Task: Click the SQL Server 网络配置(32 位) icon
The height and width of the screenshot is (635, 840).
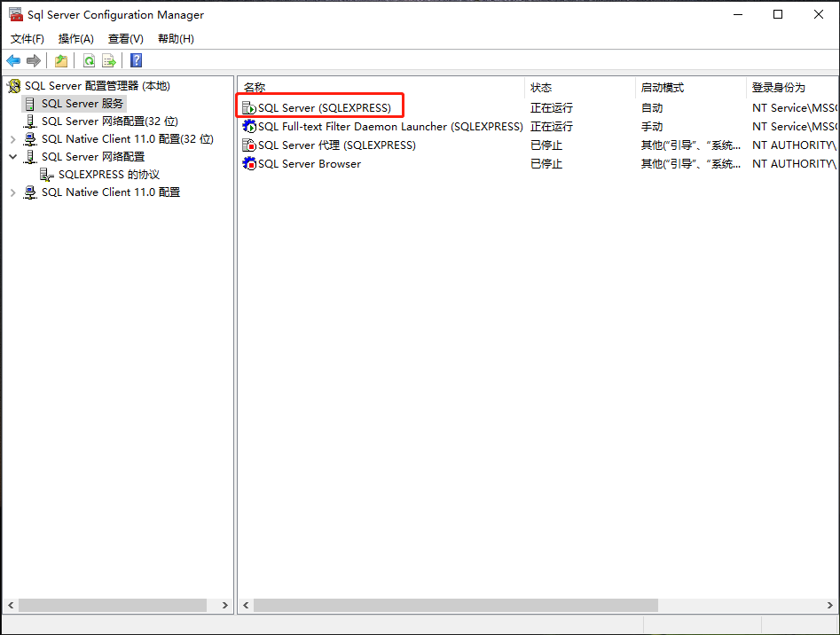Action: 30,122
